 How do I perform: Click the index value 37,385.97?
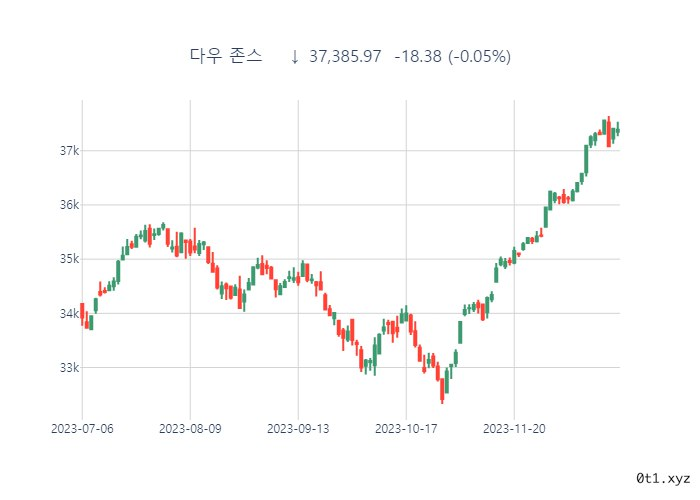[x=345, y=57]
